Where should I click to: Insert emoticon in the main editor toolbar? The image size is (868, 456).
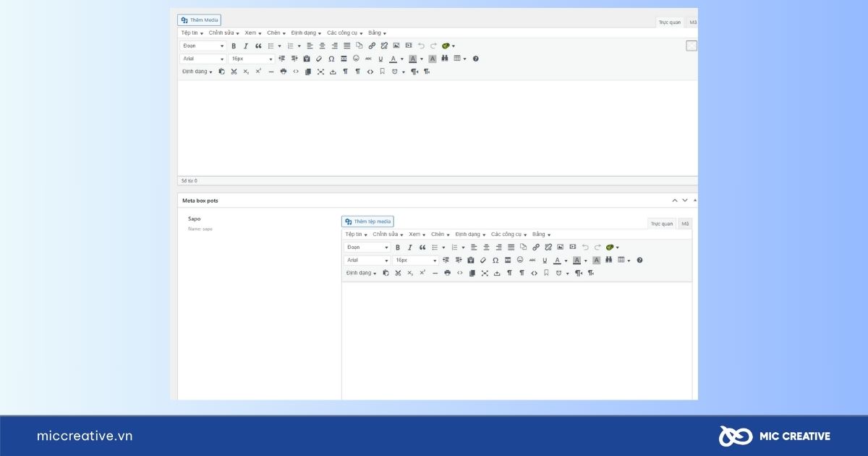click(356, 59)
